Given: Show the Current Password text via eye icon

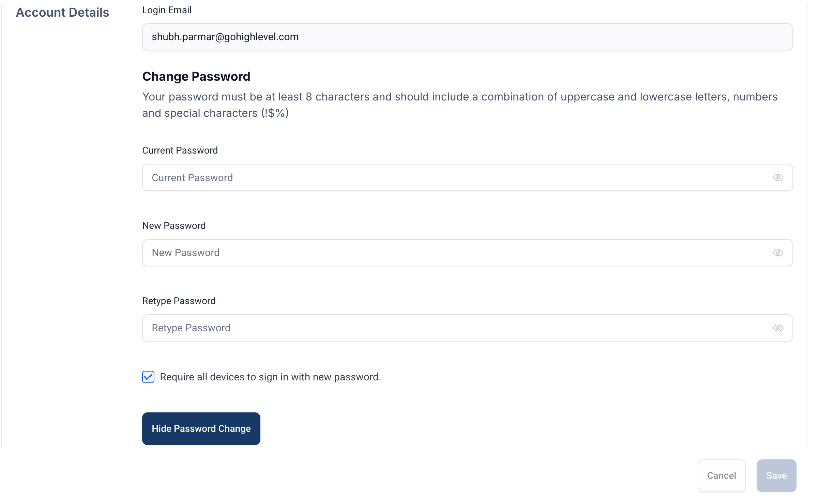Looking at the screenshot, I should 778,177.
